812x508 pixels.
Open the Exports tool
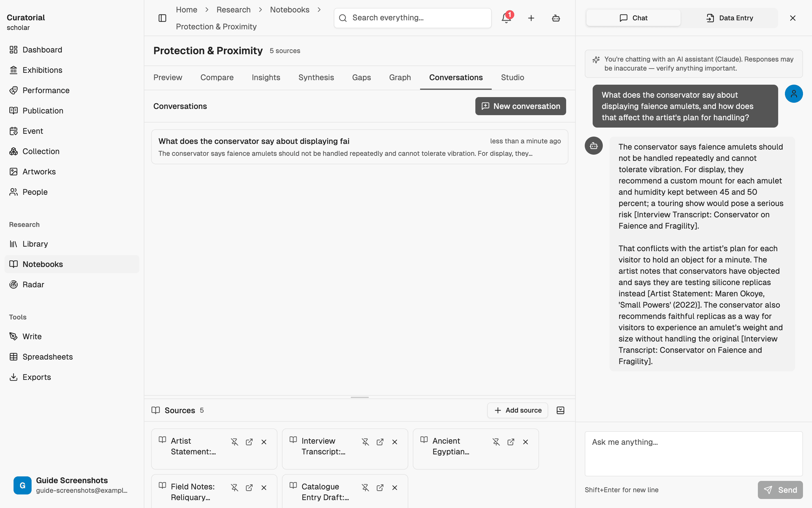coord(72,377)
